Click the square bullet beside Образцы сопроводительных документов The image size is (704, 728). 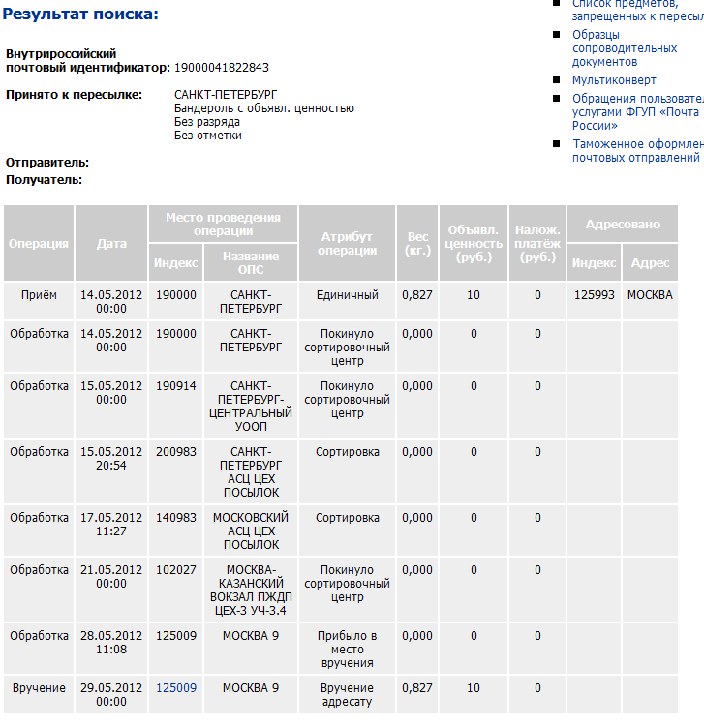tap(557, 35)
